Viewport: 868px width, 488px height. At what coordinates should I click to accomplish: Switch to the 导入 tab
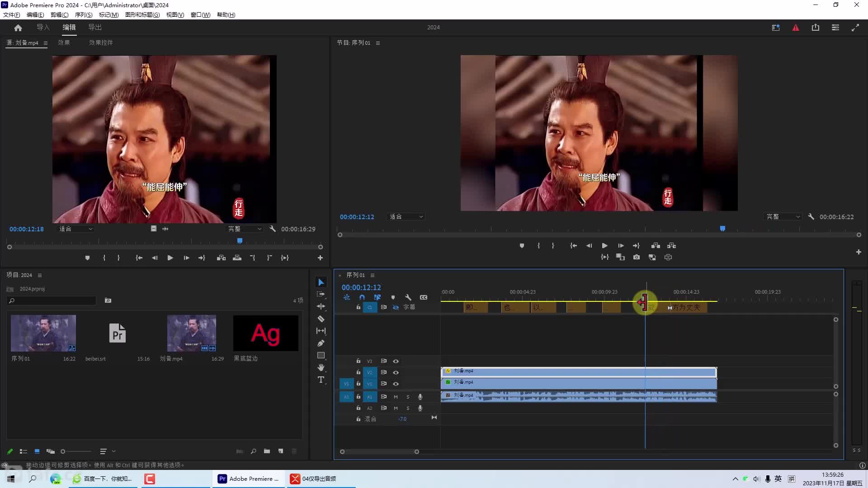point(43,28)
